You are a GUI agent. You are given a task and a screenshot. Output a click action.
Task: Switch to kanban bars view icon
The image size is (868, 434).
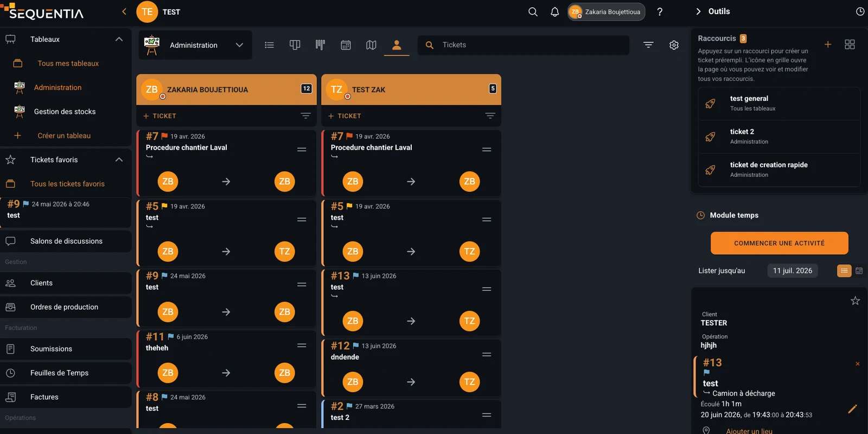coord(320,45)
